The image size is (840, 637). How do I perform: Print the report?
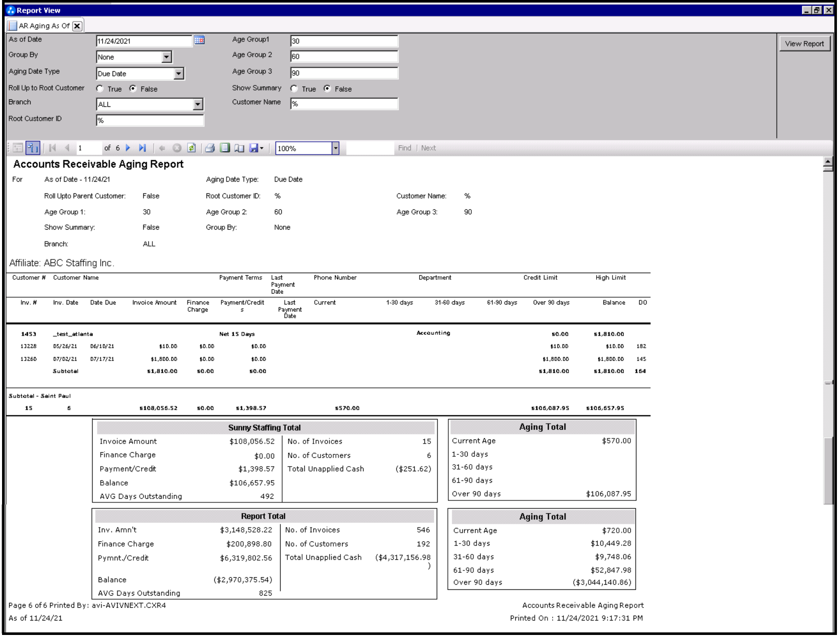210,148
